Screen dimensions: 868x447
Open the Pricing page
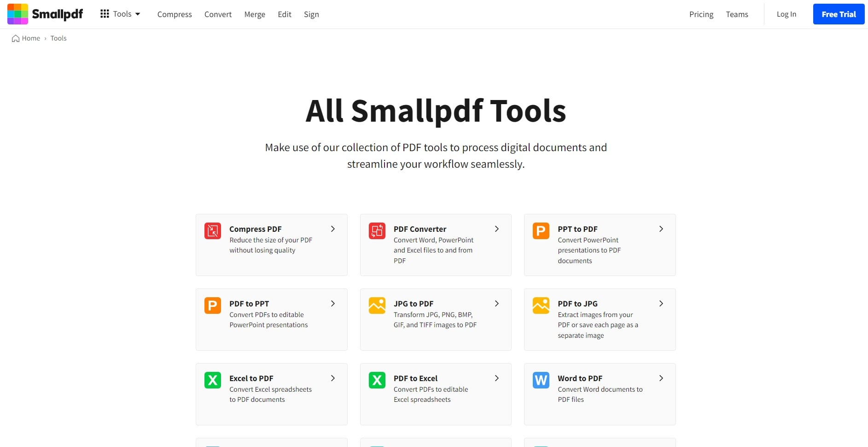coord(701,14)
